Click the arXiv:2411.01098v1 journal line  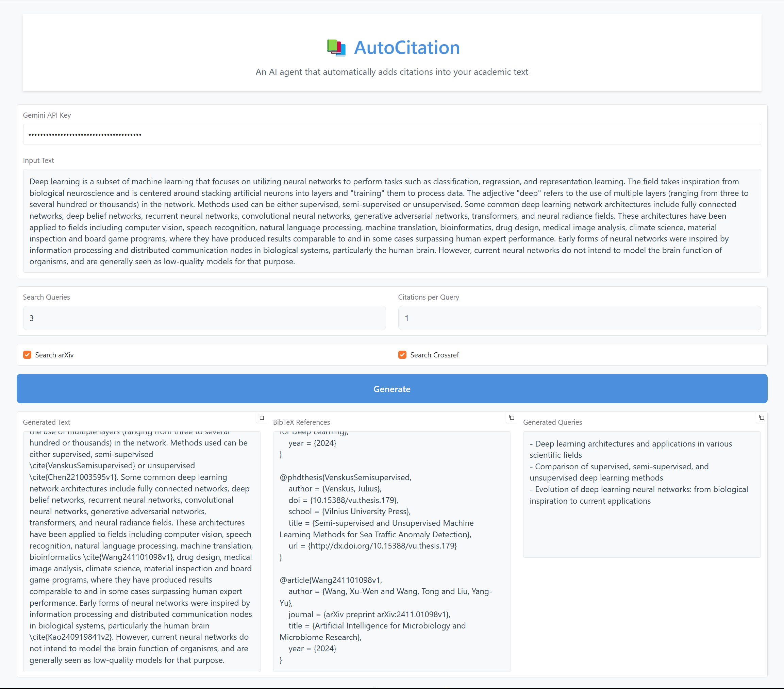coord(369,614)
